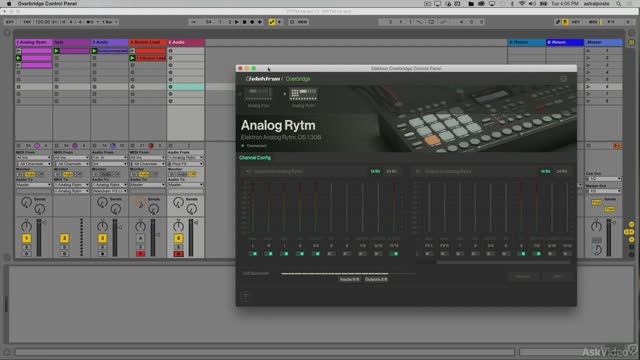Toggle the yellow Automation Arm button
This screenshot has width=640, height=360.
coord(272,22)
